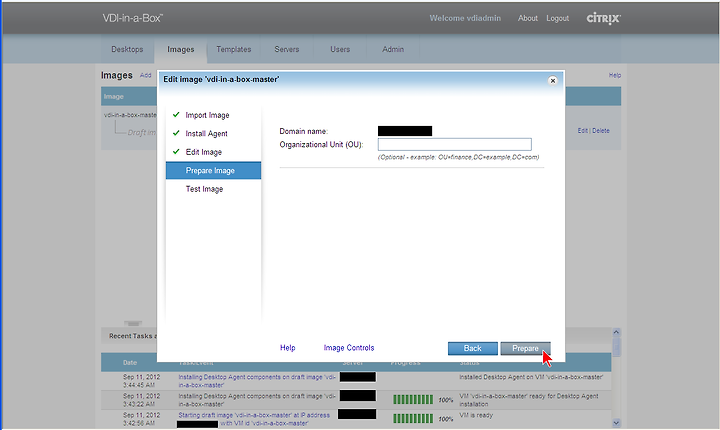Click the Prepare button
The height and width of the screenshot is (430, 720).
point(525,348)
